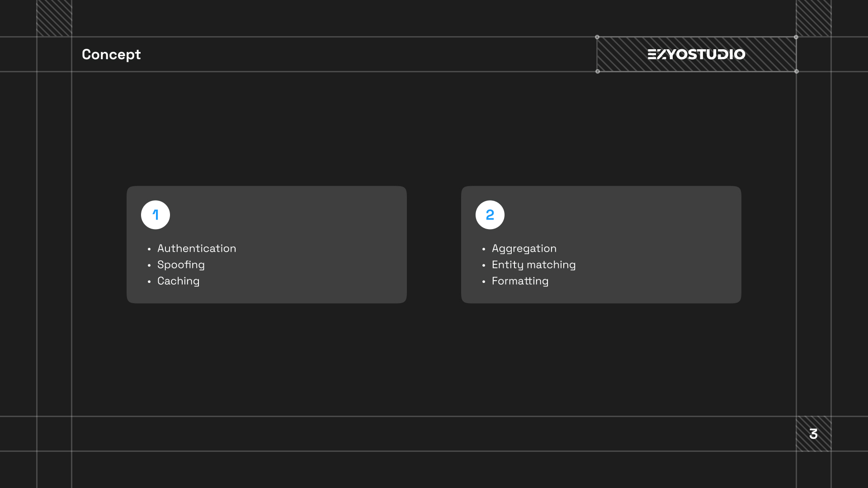868x488 pixels.
Task: Select the Aggregation bullet text
Action: [x=524, y=249]
